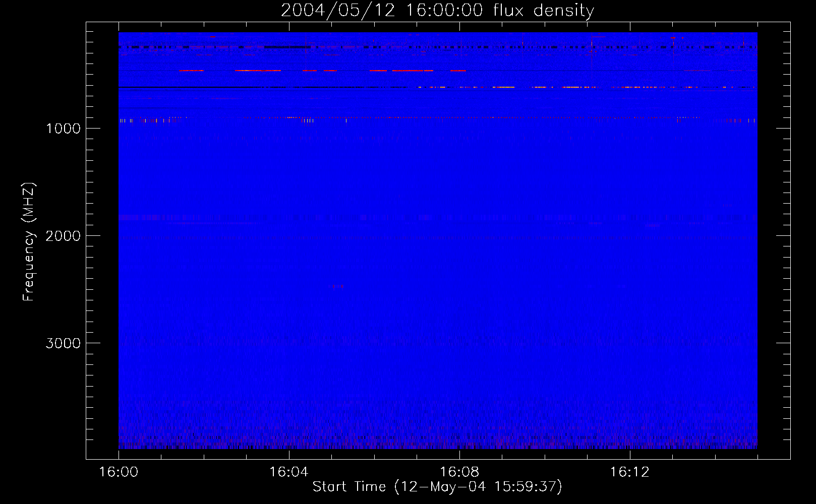The width and height of the screenshot is (816, 504).
Task: Click the long red dash near 16:03
Action: coord(258,71)
